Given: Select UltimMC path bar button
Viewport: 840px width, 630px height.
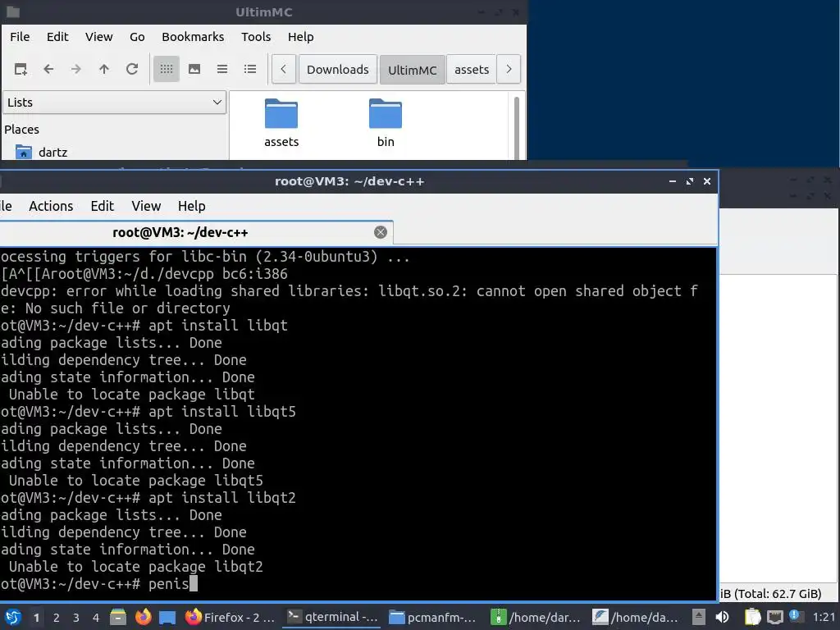Looking at the screenshot, I should (x=413, y=70).
